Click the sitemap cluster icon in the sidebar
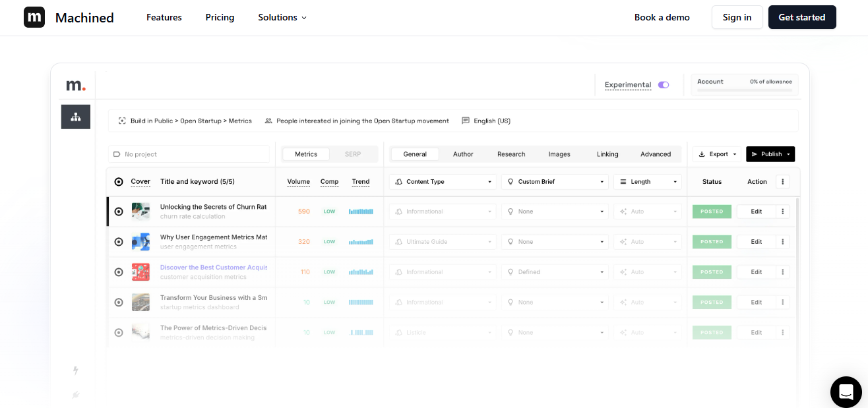 [x=76, y=117]
